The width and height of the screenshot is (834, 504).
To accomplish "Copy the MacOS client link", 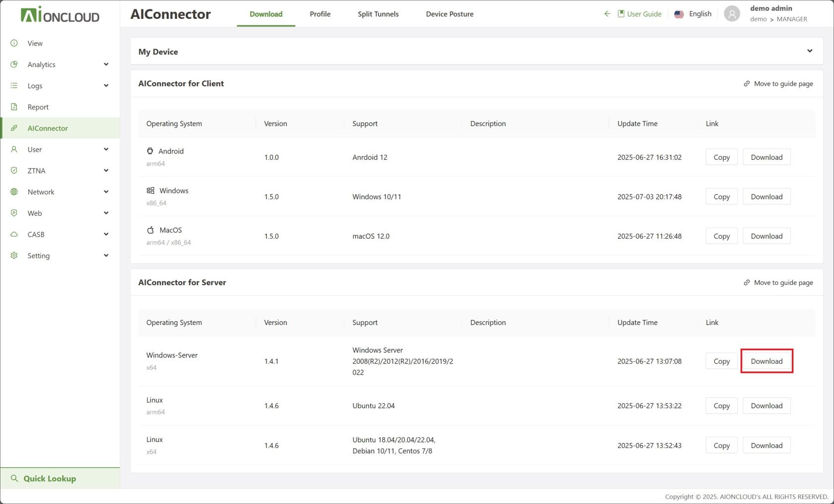I will coord(721,236).
